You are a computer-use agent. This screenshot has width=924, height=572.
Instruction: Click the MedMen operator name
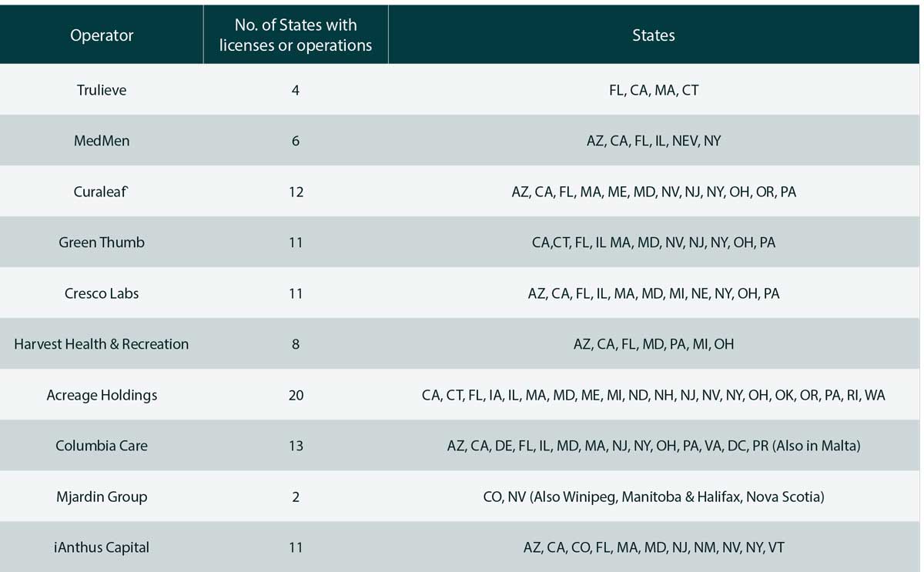(102, 141)
